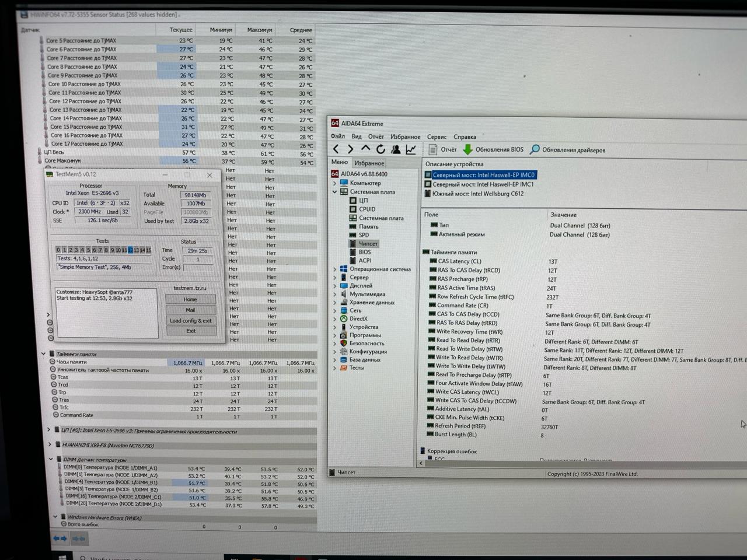Screen dimensions: 747x560
Task: Click Load config & exit in TestMem5
Action: point(191,320)
